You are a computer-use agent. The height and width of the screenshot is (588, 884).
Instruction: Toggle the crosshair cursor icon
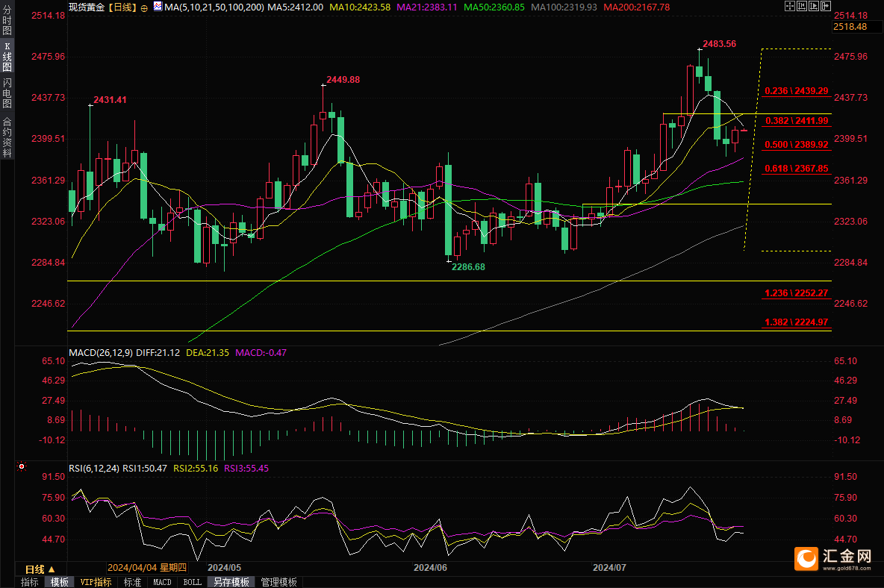click(790, 6)
